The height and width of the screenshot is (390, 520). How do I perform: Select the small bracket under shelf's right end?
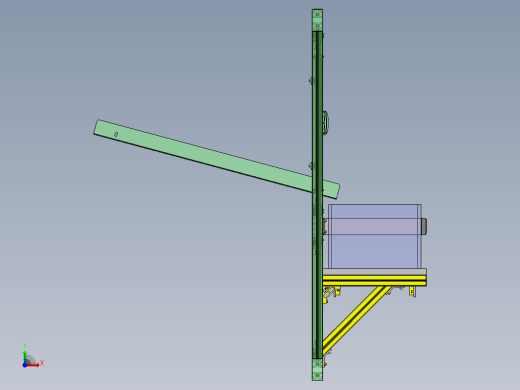tap(413, 291)
